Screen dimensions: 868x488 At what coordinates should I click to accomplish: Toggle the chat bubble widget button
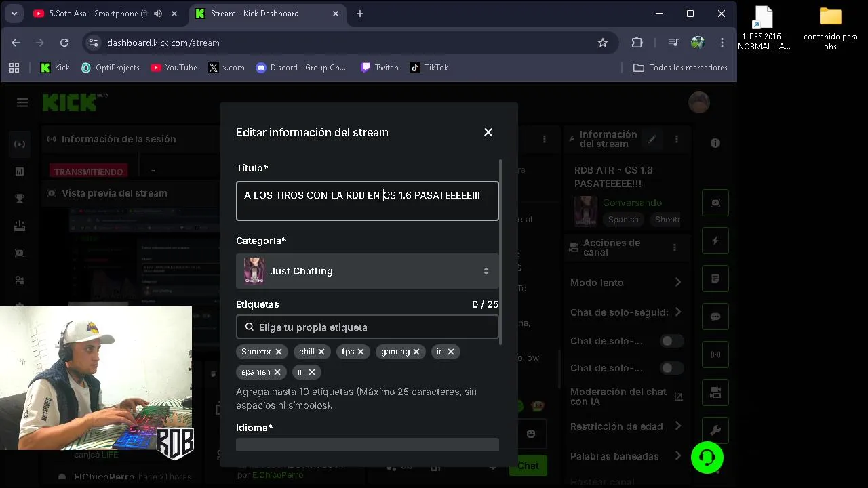pyautogui.click(x=715, y=317)
